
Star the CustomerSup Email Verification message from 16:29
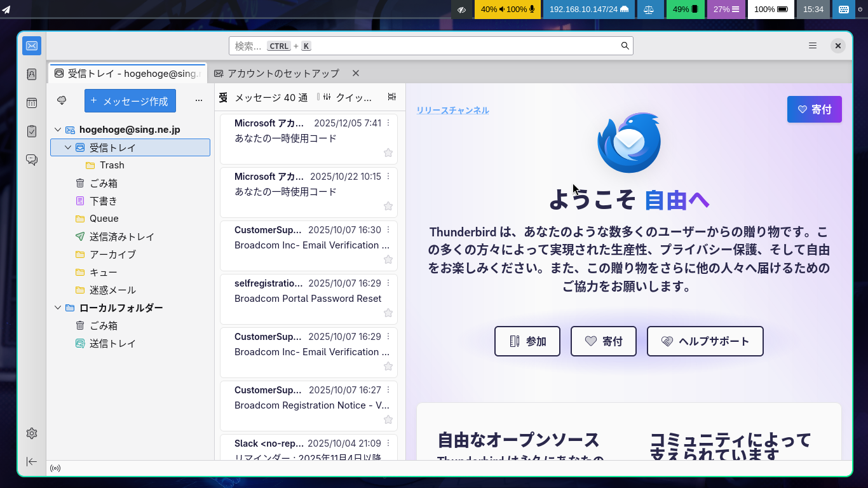pos(388,366)
